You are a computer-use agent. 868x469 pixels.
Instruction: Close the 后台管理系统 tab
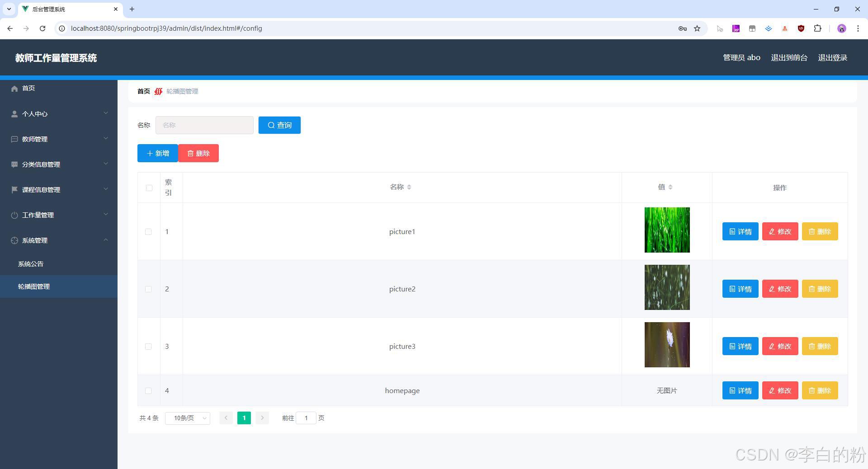[x=116, y=9]
